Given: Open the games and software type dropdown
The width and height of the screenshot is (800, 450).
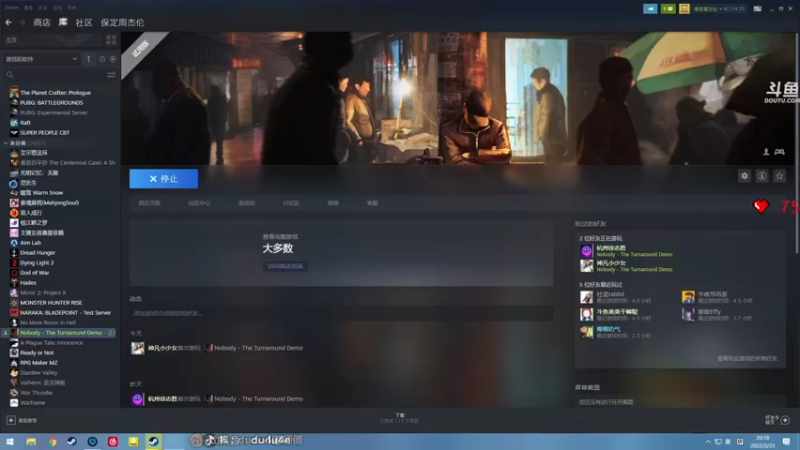Looking at the screenshot, I should point(41,59).
